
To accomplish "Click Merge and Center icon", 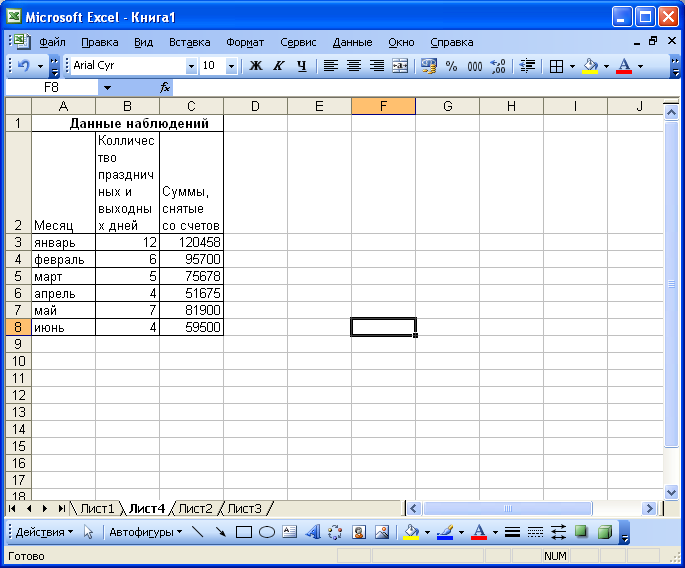I will [x=400, y=66].
